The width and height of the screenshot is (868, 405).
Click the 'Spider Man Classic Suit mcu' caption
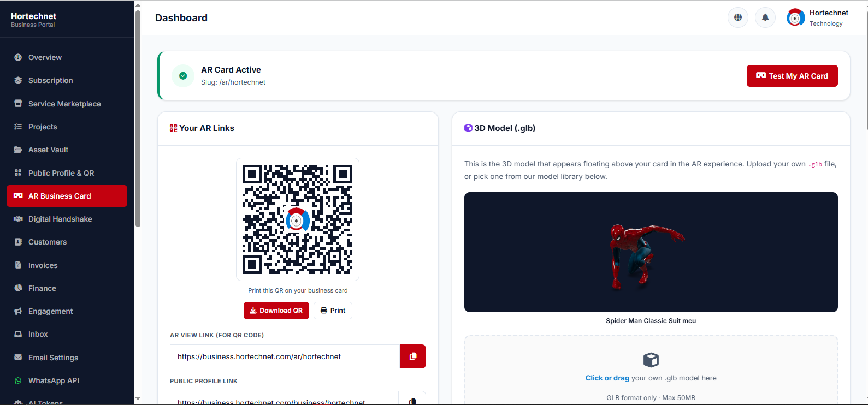(651, 321)
